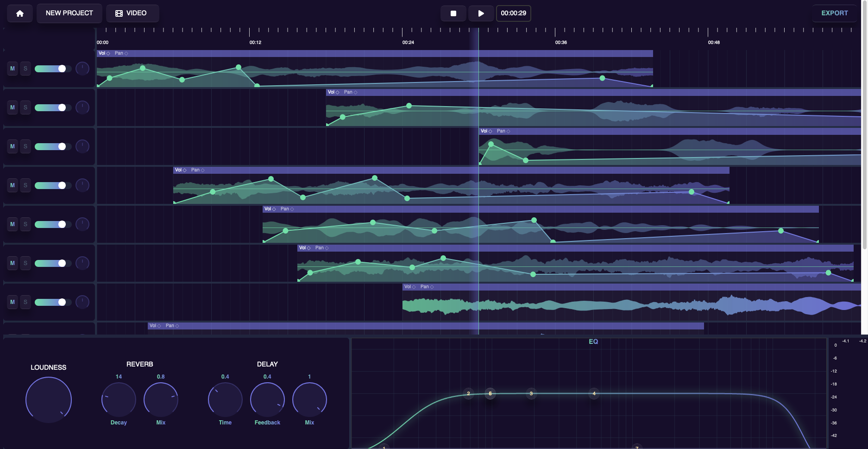Solo the third track
The width and height of the screenshot is (868, 449).
pos(25,146)
